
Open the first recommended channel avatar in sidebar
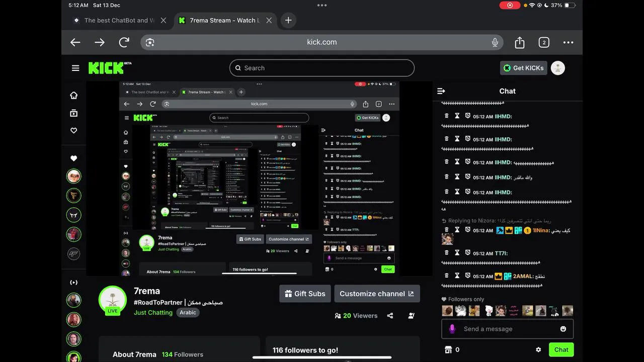[73, 300]
